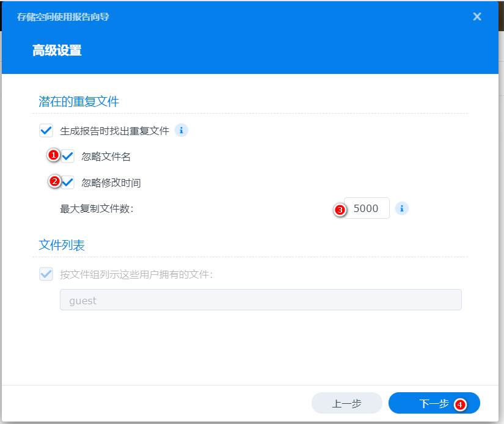This screenshot has width=504, height=424.
Task: Click the 最大复制文件数 label text
Action: [97, 208]
